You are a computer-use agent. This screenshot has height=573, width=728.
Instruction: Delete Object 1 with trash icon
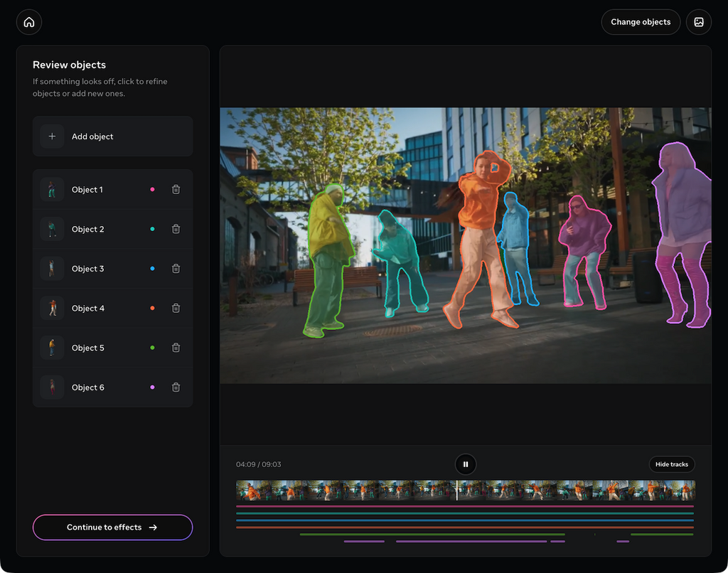[176, 190]
